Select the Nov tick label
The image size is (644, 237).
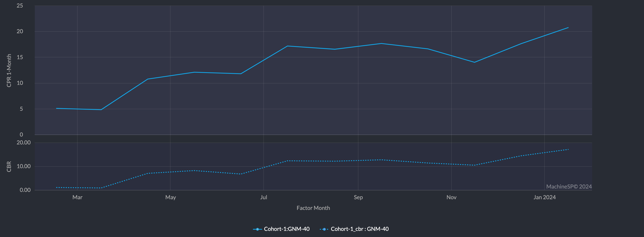pyautogui.click(x=451, y=197)
